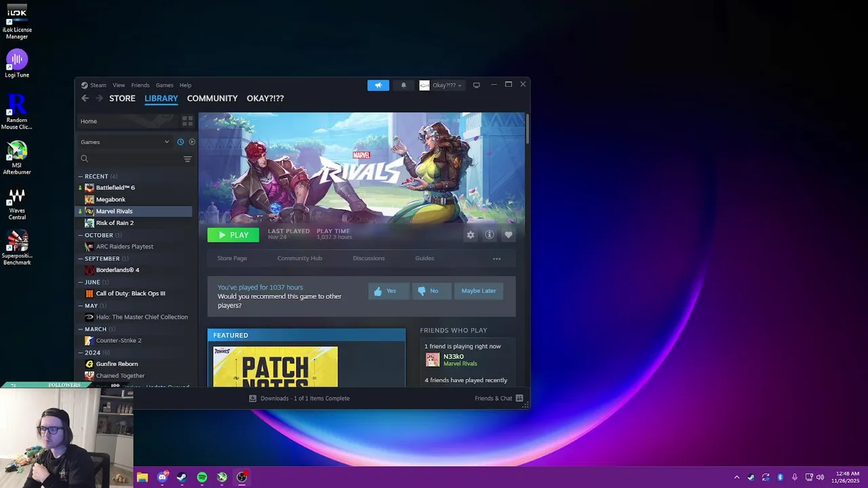Click the Steam page vertical scrollbar

[527, 129]
